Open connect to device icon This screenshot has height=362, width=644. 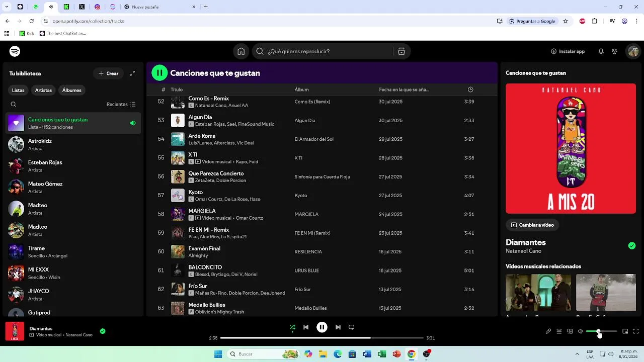click(x=570, y=331)
